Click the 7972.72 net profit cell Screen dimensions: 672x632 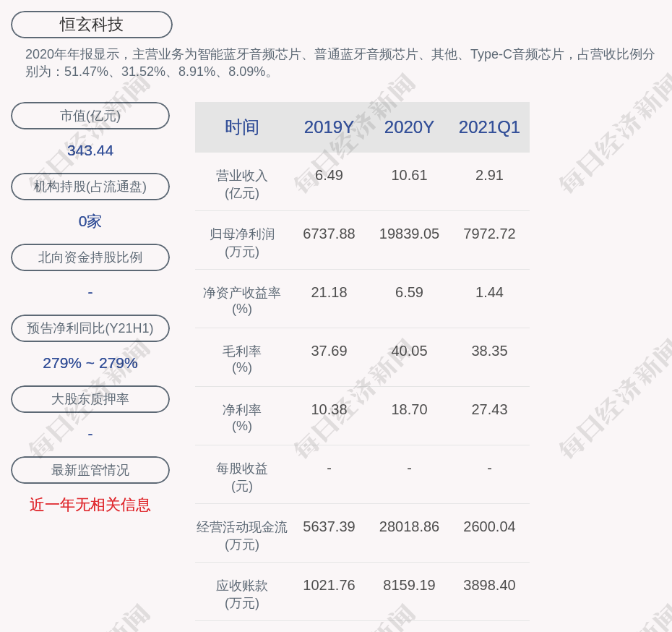pyautogui.click(x=489, y=234)
